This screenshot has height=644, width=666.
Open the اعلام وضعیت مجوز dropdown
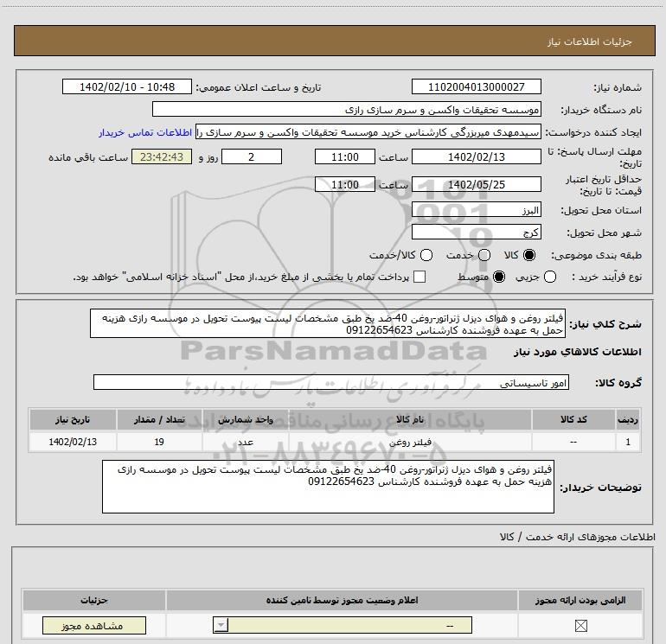point(343,625)
